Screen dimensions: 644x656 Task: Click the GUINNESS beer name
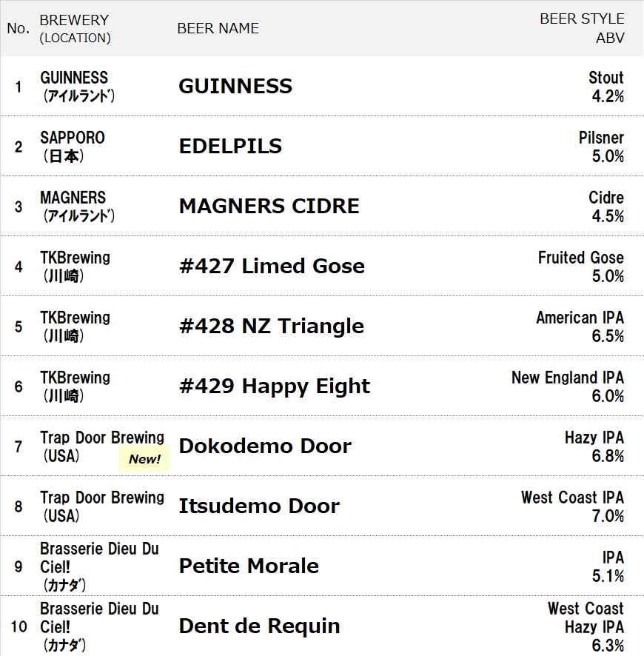235,87
